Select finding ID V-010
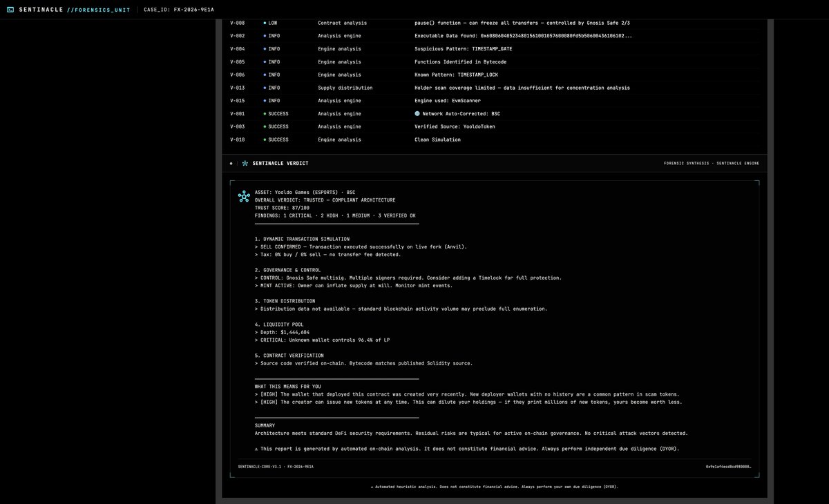This screenshot has width=829, height=504. point(237,139)
